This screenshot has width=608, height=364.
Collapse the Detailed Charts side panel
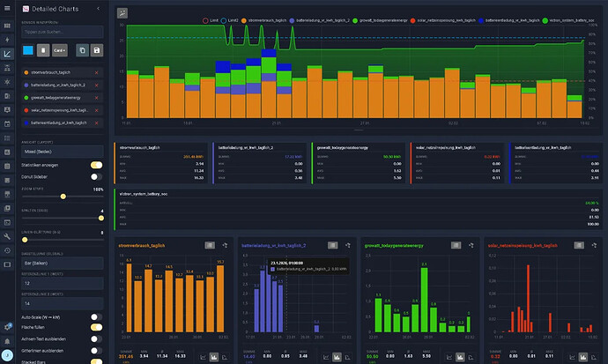point(96,9)
